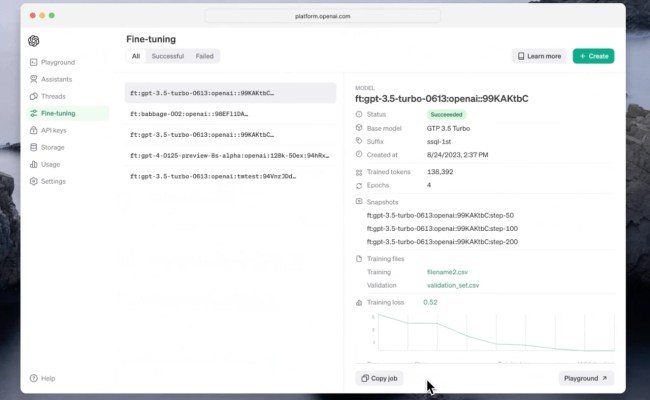Click the step-200 snapshot entry
Screen dimensions: 650x400
click(442, 242)
